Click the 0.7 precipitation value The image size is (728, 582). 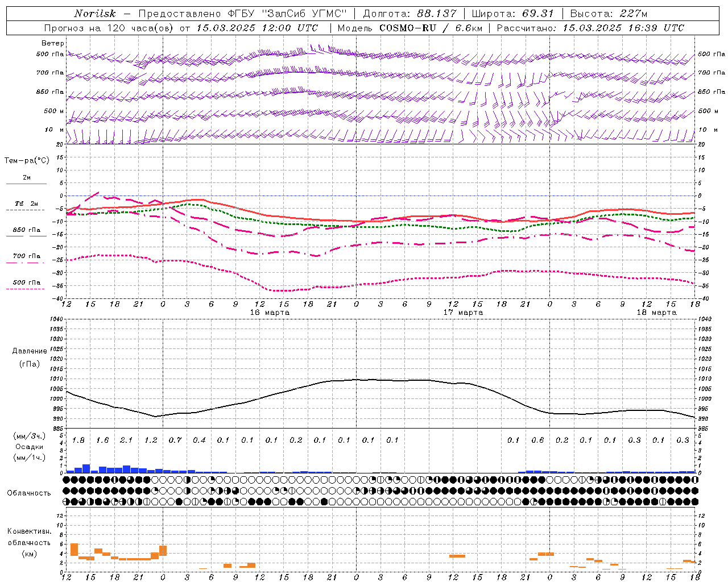click(175, 440)
